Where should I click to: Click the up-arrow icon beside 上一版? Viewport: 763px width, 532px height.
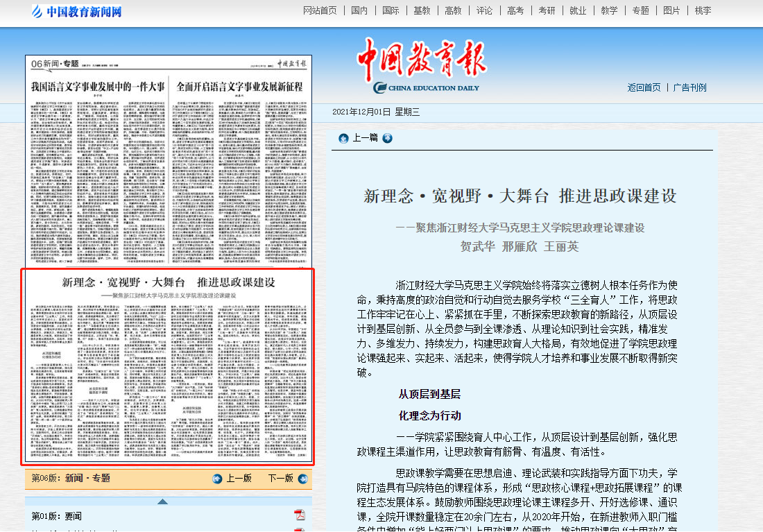(217, 479)
